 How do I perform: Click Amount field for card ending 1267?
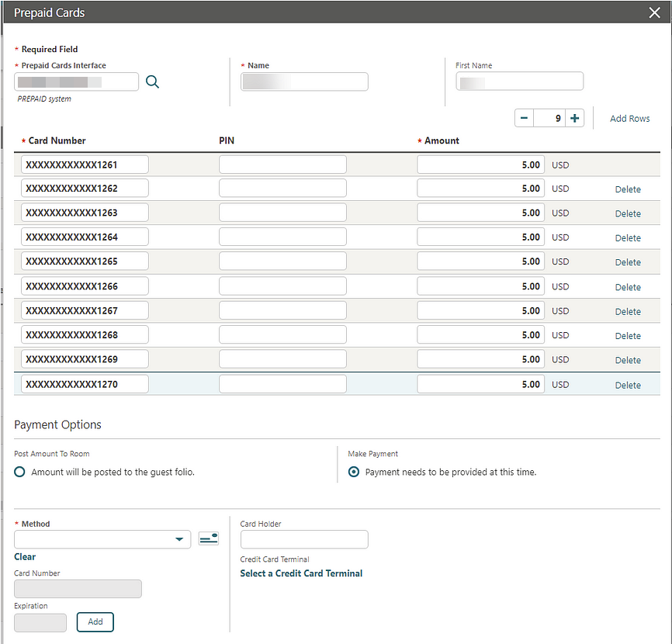pyautogui.click(x=480, y=310)
